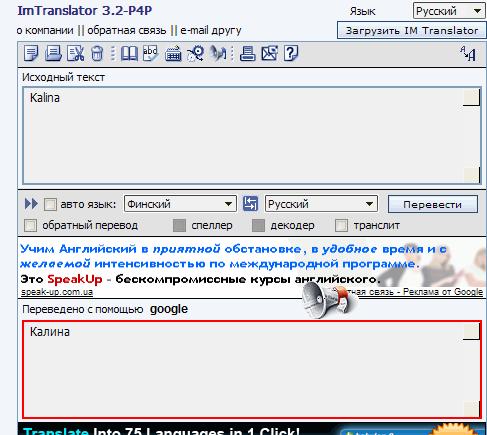Click the printer icon
Screen dimensions: 487x435
pyautogui.click(x=248, y=53)
